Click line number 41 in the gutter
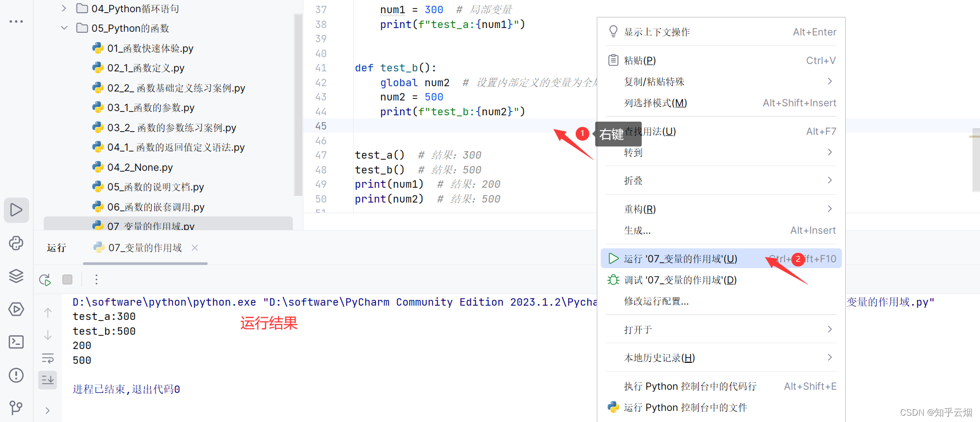The image size is (980, 422). [x=321, y=68]
